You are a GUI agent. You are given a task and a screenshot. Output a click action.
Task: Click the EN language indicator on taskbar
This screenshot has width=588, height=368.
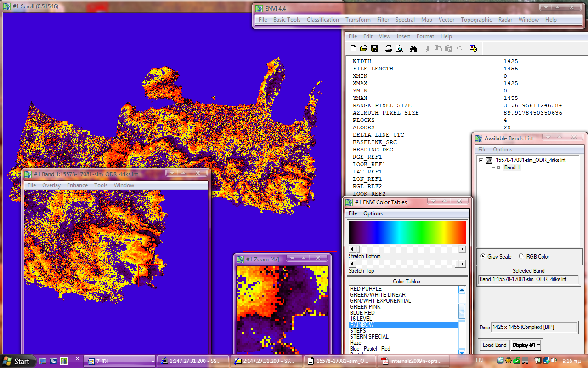[479, 360]
